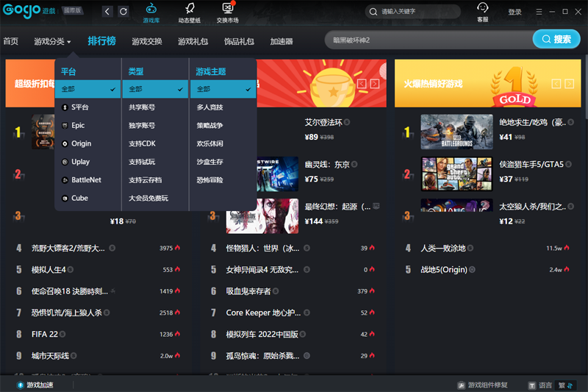The height and width of the screenshot is (392, 588).
Task: Click the back navigation arrow
Action: pyautogui.click(x=107, y=12)
